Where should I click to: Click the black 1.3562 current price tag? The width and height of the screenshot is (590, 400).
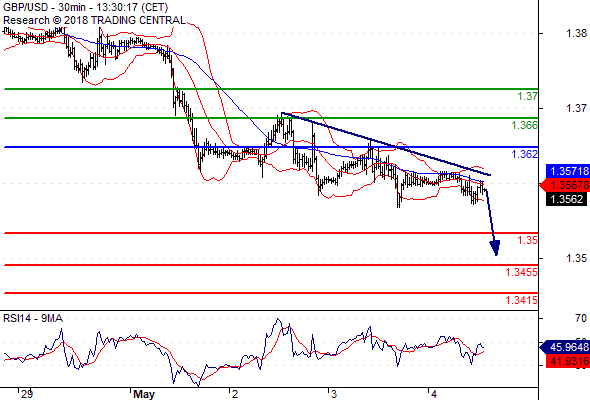pyautogui.click(x=566, y=199)
